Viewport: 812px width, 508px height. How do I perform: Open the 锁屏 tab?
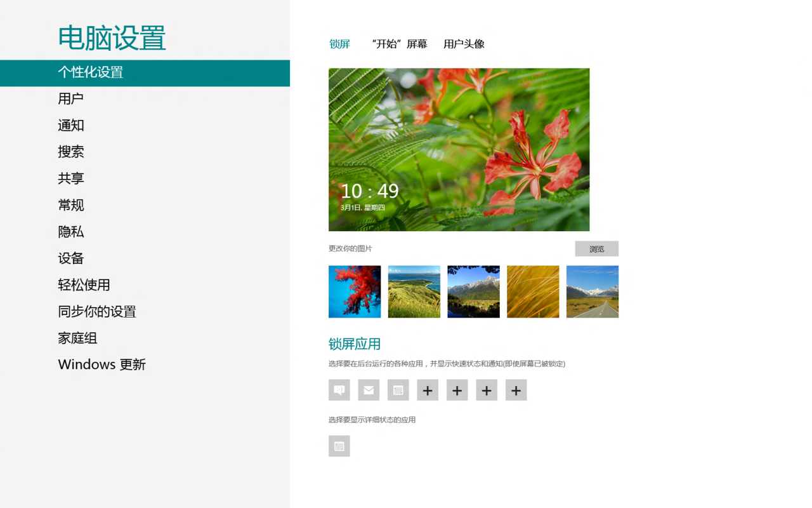(340, 44)
